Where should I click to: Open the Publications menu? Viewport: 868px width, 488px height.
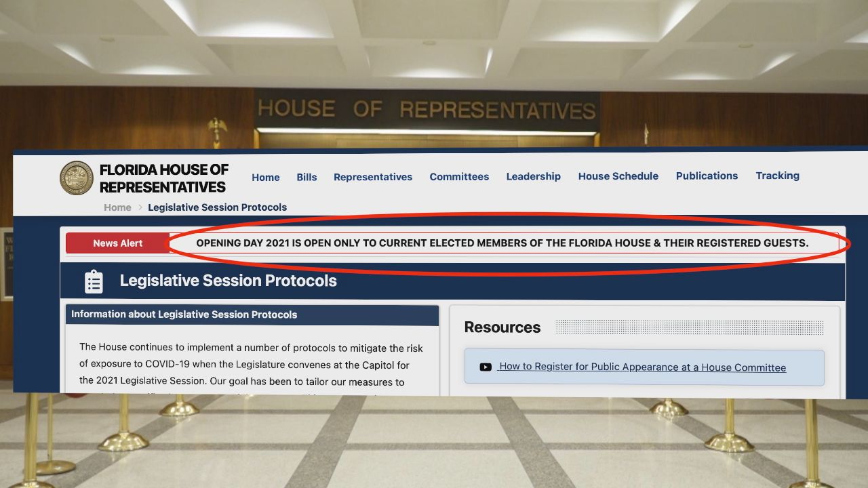click(707, 176)
